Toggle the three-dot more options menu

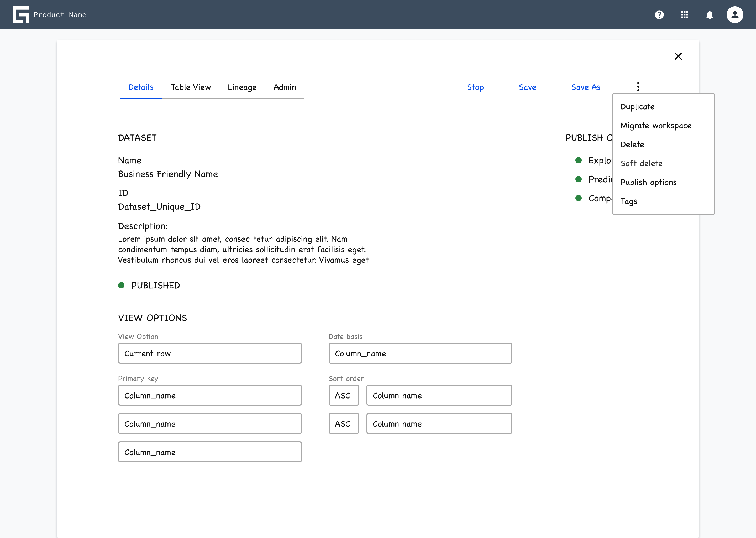tap(638, 87)
